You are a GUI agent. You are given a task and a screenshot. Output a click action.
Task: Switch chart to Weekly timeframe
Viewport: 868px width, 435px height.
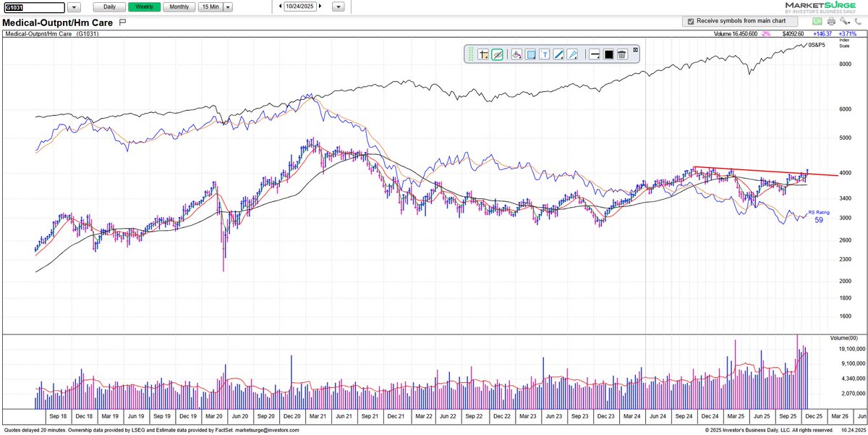point(144,7)
